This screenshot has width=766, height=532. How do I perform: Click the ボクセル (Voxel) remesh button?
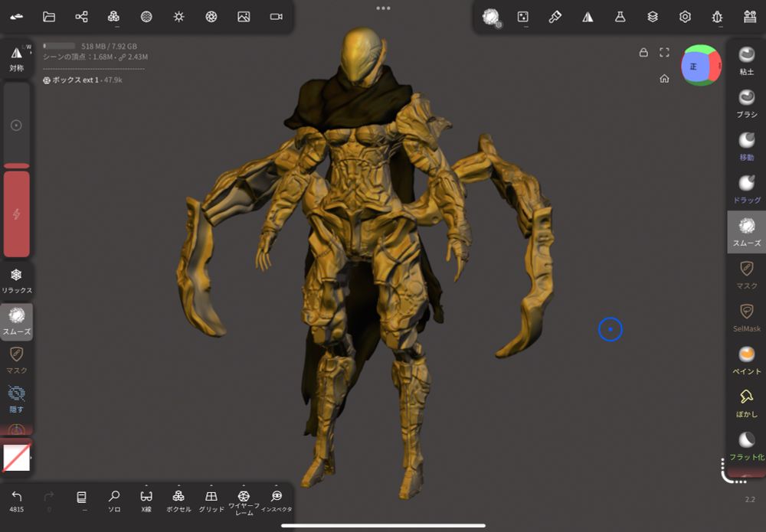(x=178, y=501)
